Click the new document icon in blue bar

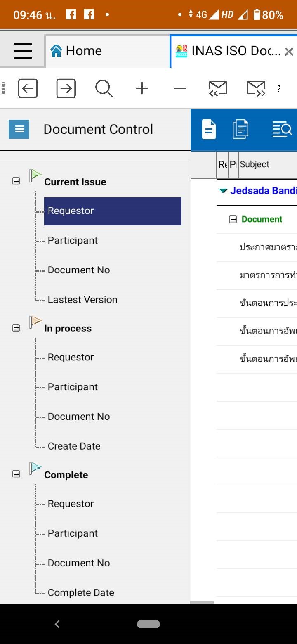point(209,129)
